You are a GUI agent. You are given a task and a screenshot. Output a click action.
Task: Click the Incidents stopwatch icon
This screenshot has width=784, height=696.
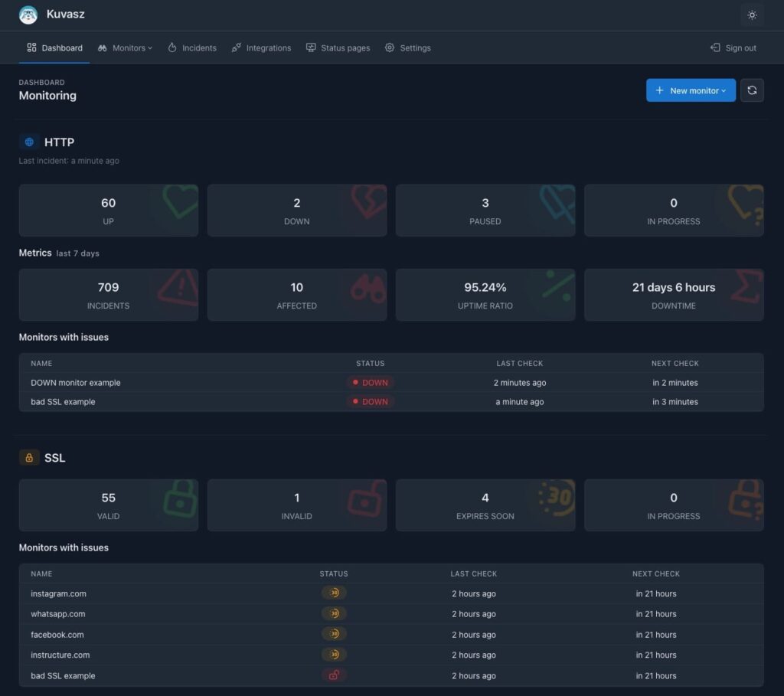click(172, 47)
